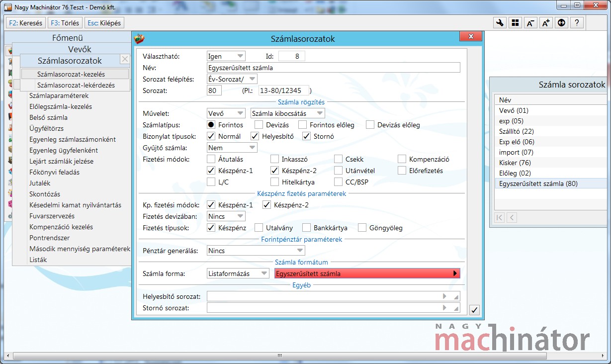
Task: Uncheck the Normál bizonylat type
Action: (x=211, y=136)
